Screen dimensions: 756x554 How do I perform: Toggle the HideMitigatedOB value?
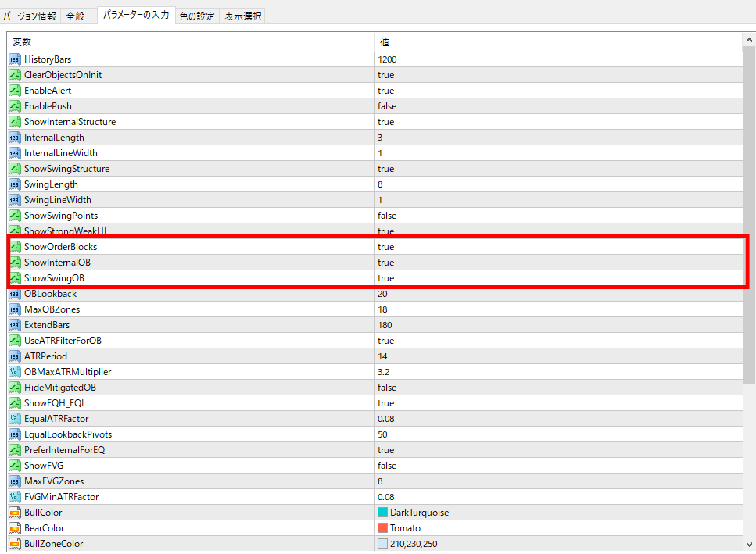click(x=386, y=388)
